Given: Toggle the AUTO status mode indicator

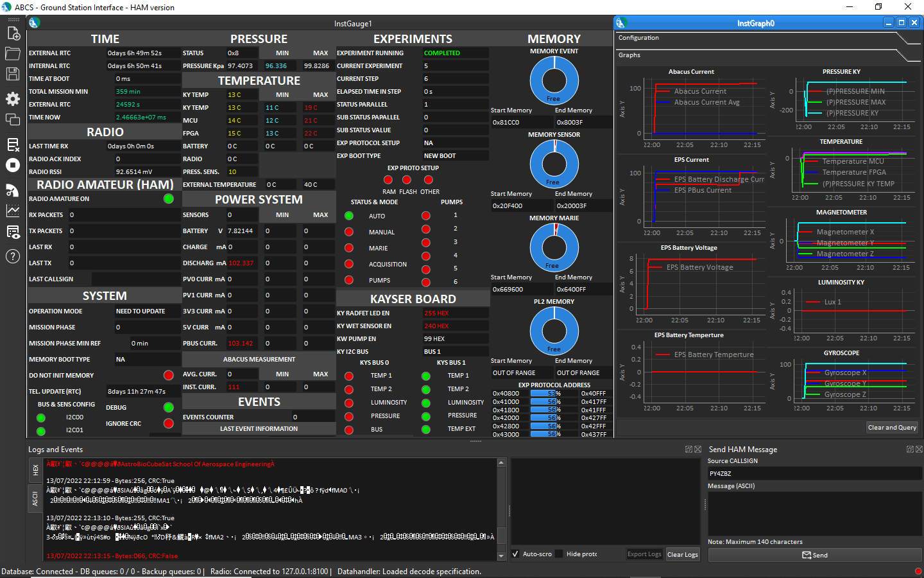Looking at the screenshot, I should point(349,216).
